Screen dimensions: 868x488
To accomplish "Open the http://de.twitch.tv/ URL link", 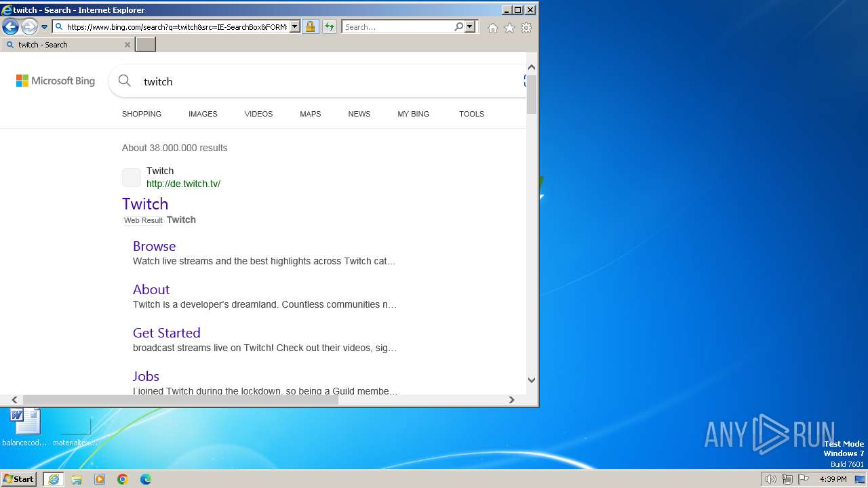I will 183,184.
